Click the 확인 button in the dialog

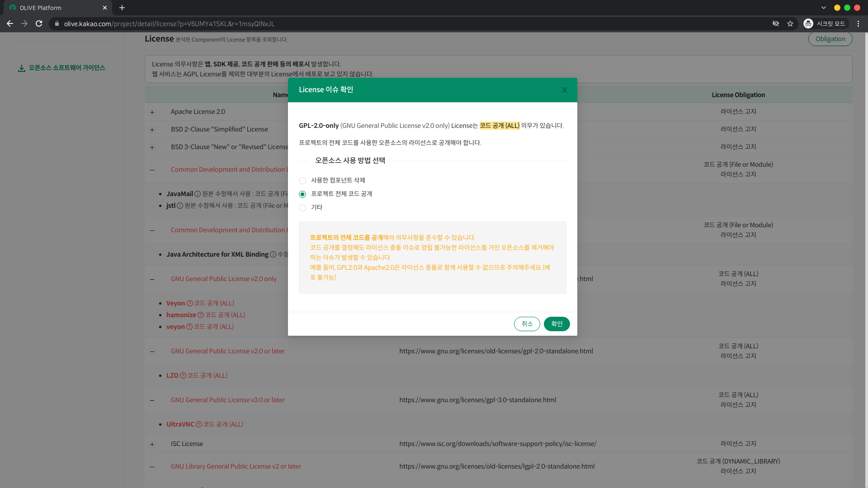click(557, 324)
